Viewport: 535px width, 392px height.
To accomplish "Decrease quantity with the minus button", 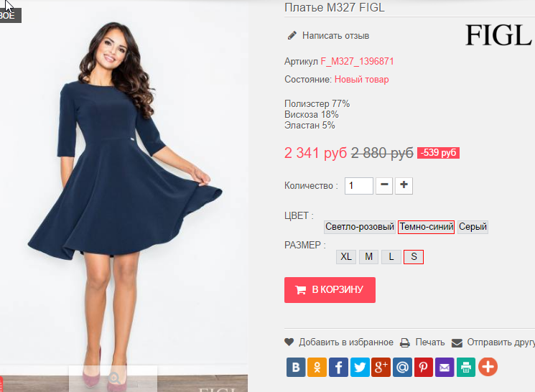I will pyautogui.click(x=384, y=186).
